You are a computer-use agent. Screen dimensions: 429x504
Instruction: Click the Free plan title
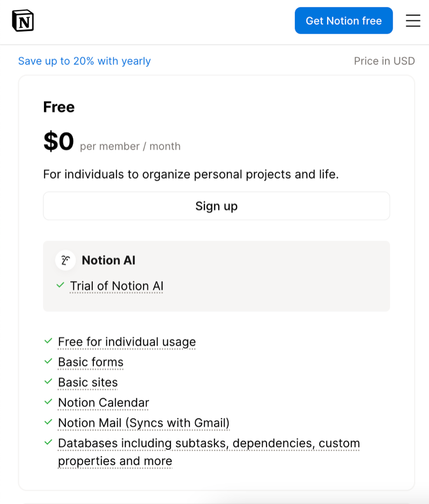(58, 107)
